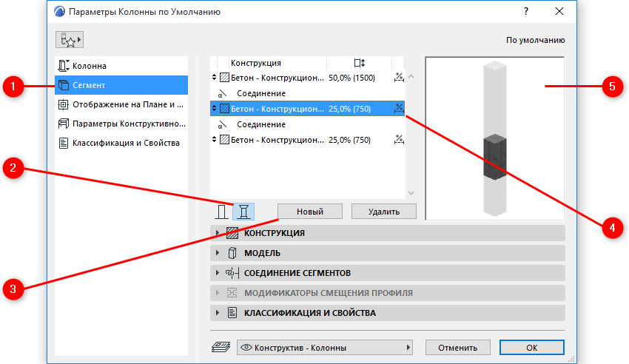Choose multi-segment column mode

[x=243, y=212]
